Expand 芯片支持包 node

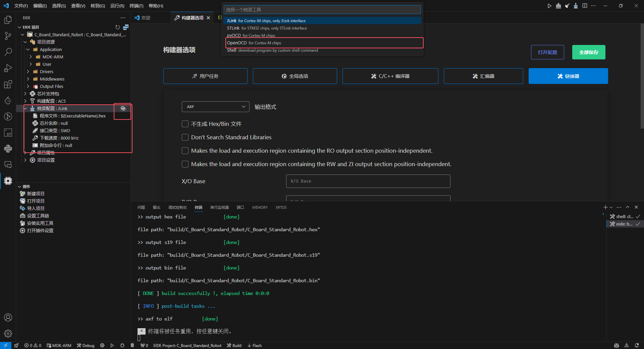pos(25,94)
